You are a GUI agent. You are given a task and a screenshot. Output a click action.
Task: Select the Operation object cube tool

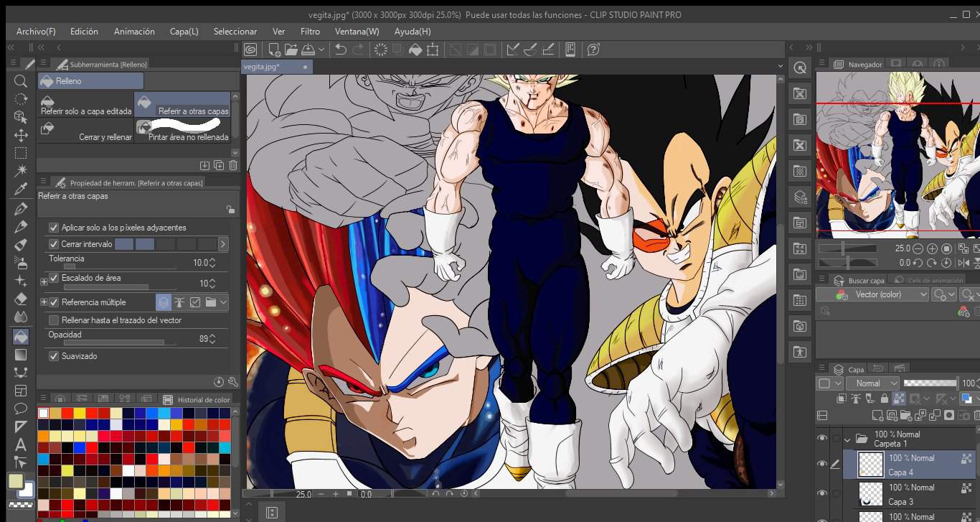coord(21,116)
